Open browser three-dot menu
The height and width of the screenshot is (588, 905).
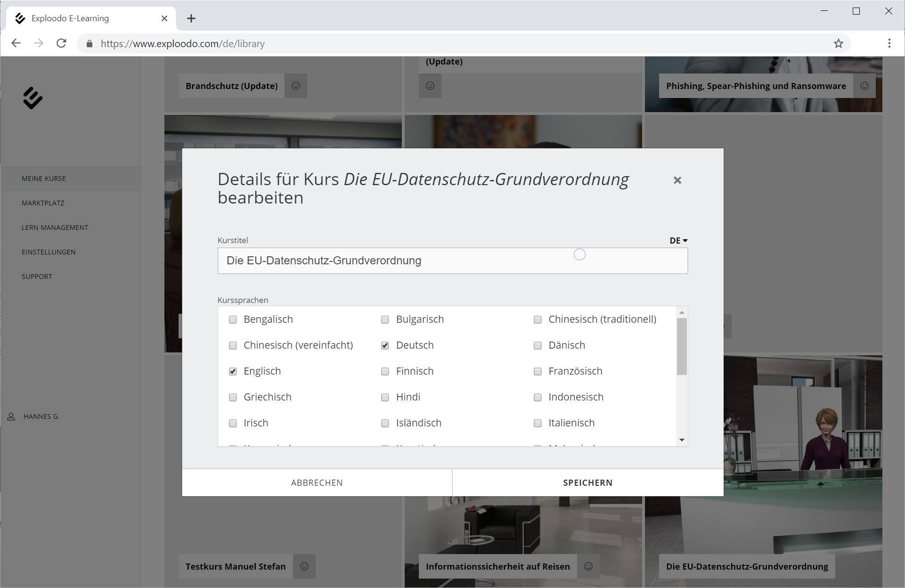tap(889, 44)
